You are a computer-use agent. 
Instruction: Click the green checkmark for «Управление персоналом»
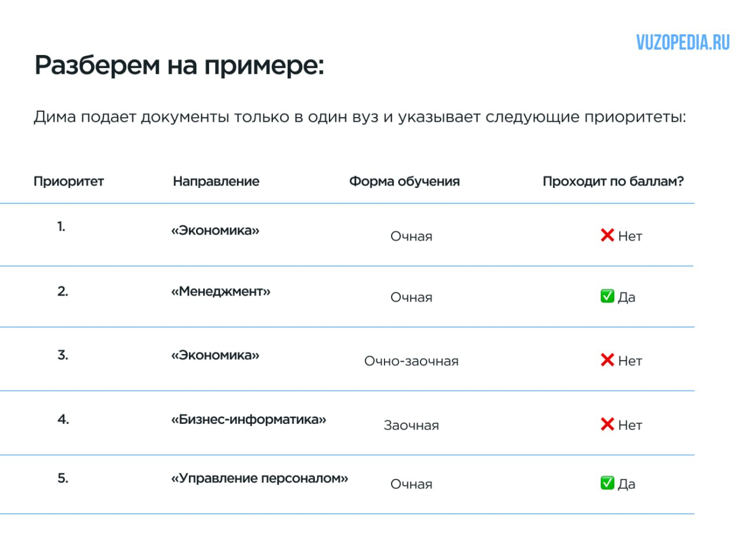tap(607, 483)
